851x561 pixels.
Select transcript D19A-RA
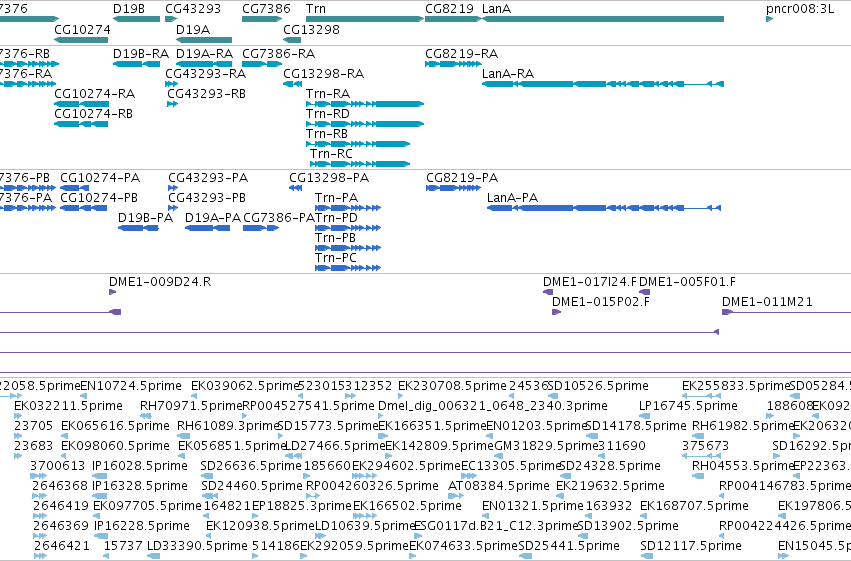tap(204, 54)
